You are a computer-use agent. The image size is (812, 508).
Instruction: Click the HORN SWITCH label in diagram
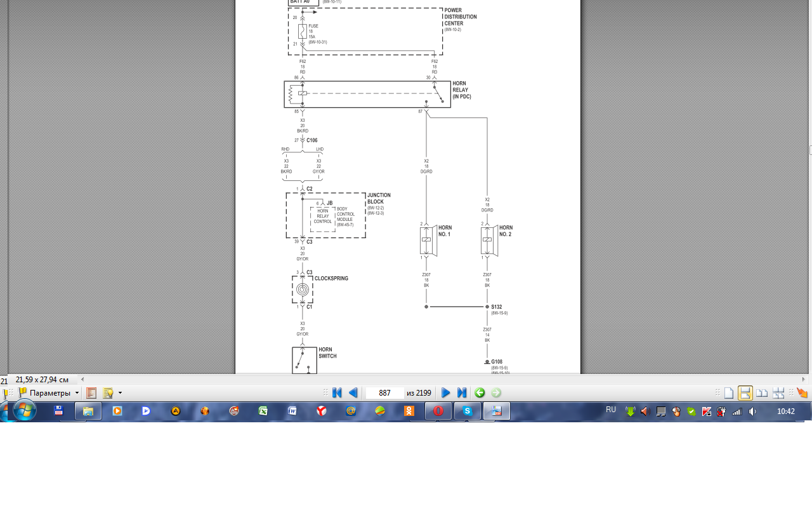click(x=327, y=353)
